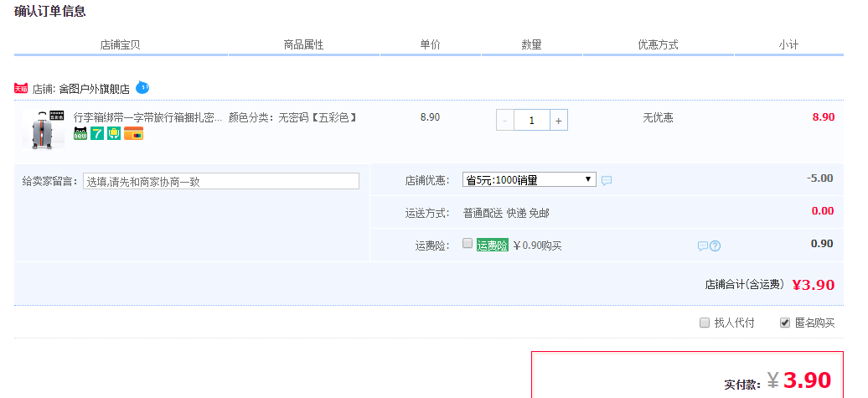Click the message icon beside 店铺优惠 dropdown
868x398 pixels.
[x=607, y=180]
